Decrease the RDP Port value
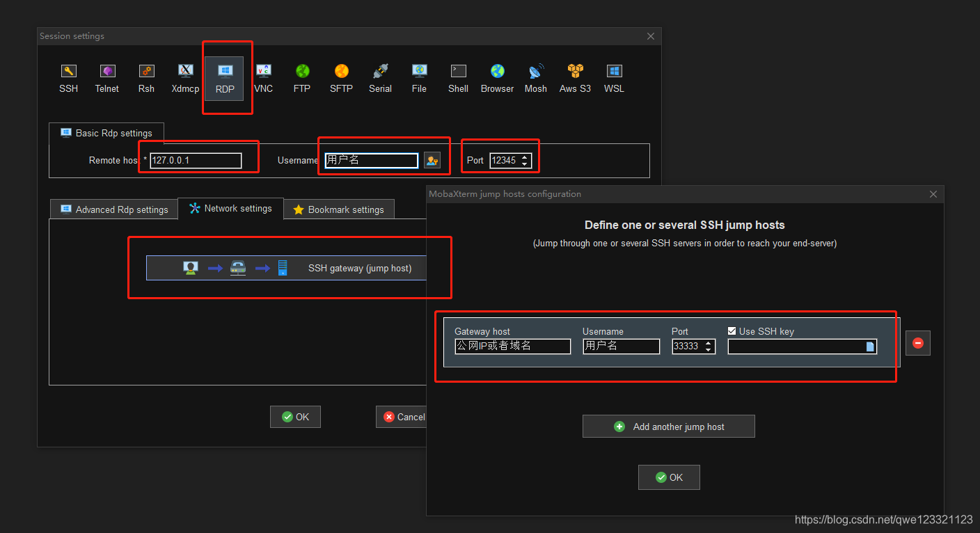980x533 pixels. point(525,164)
